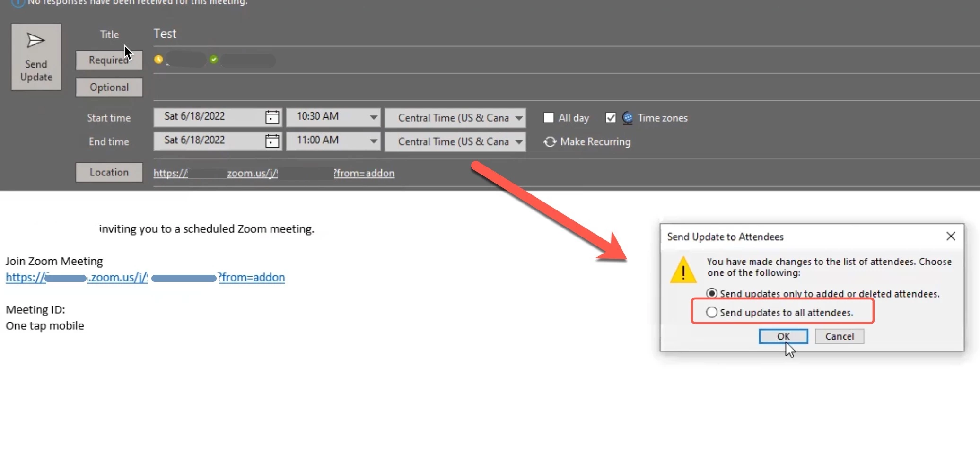Click the info icon beside 'No responses' message

point(17,2)
